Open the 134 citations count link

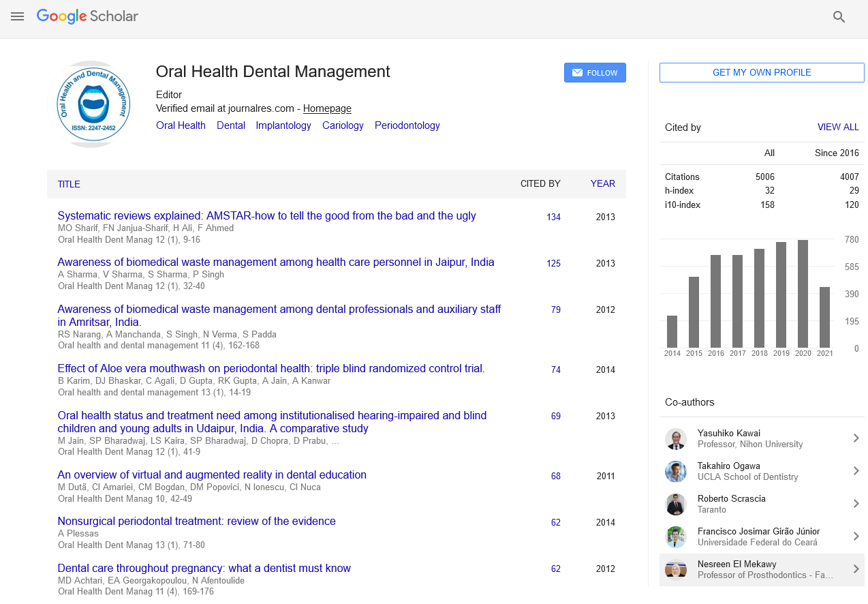pos(553,217)
